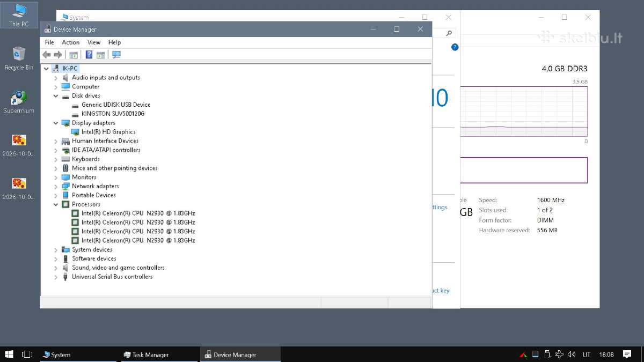The width and height of the screenshot is (644, 362).
Task: Click the 18:08 taskbar clock
Action: point(606,354)
